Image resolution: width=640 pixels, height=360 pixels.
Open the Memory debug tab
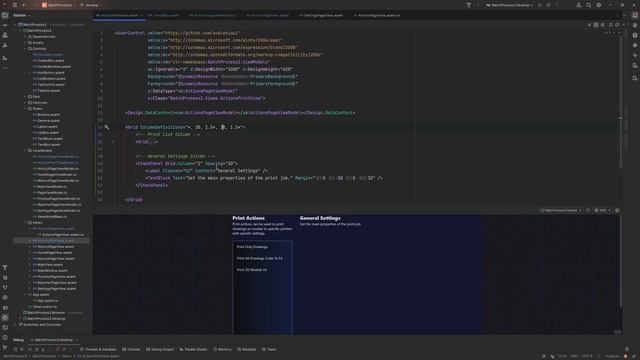pos(222,349)
